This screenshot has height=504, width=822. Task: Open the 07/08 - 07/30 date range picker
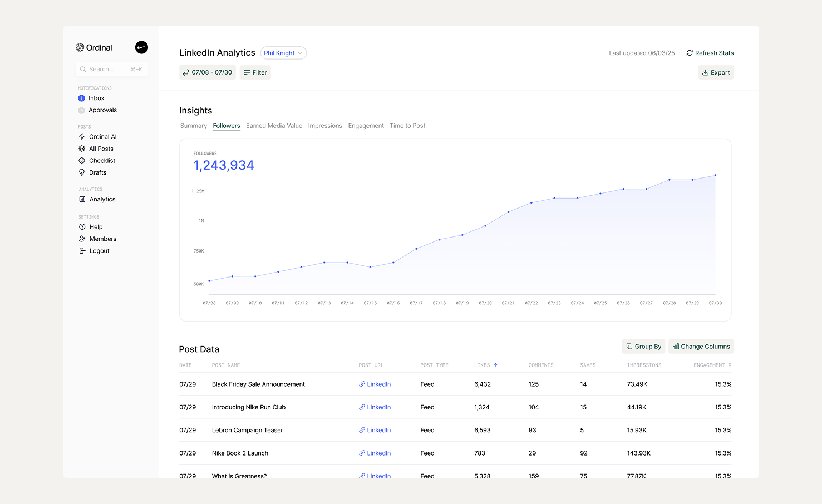(x=207, y=72)
